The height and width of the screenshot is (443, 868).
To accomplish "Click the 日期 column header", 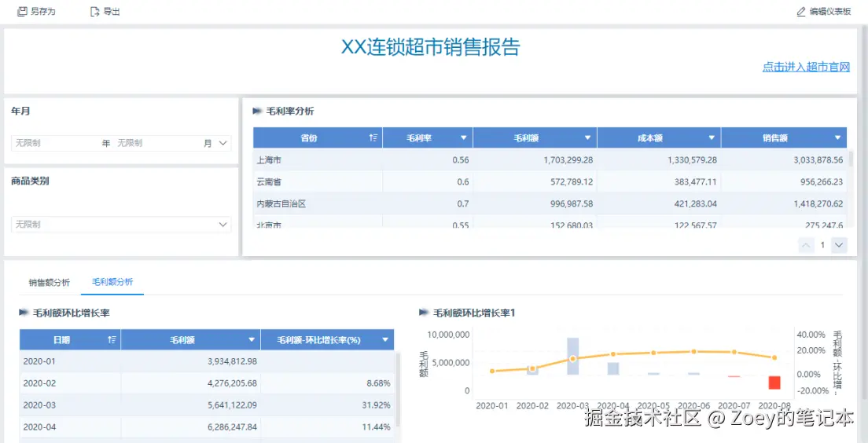I will (70, 340).
